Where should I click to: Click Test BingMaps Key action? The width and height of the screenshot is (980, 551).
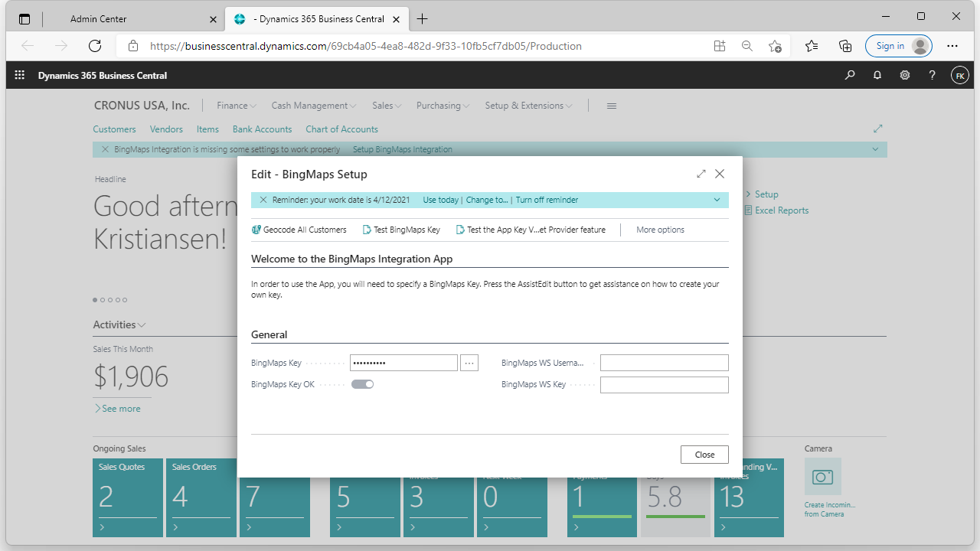(x=401, y=230)
